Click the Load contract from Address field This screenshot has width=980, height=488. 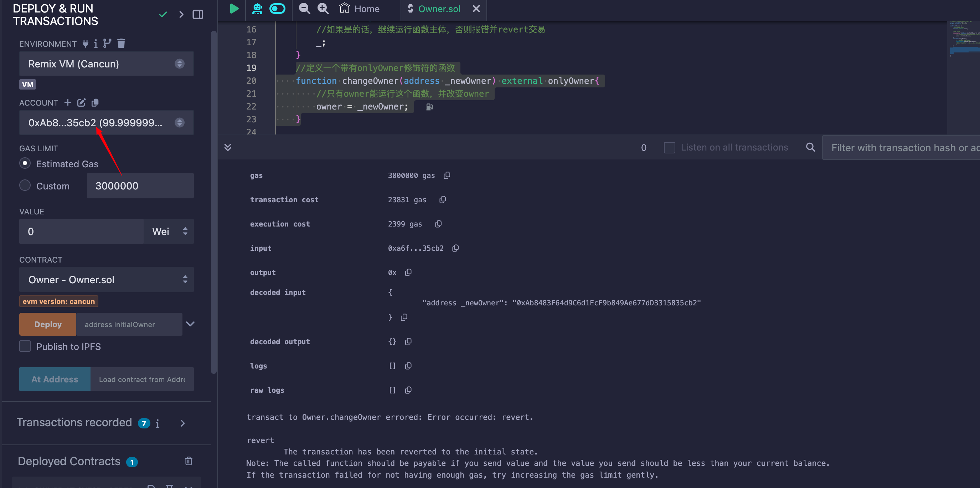coord(142,380)
